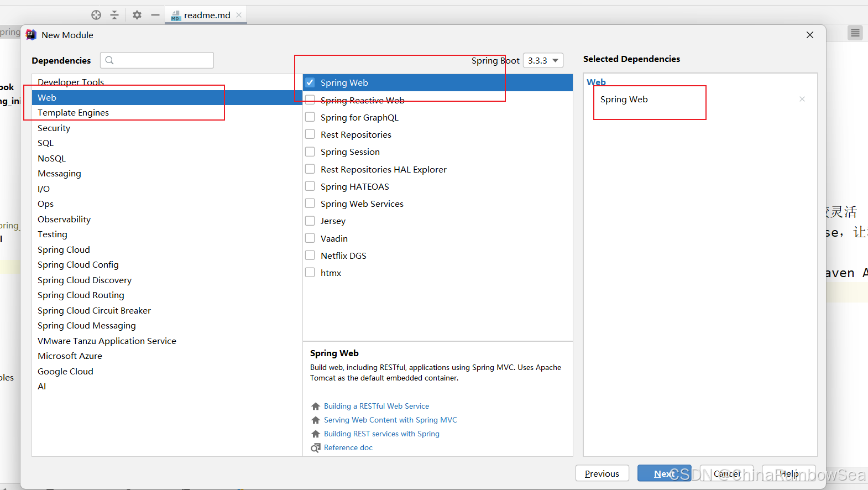Click the Reference doc icon
The image size is (868, 490).
[x=316, y=447]
